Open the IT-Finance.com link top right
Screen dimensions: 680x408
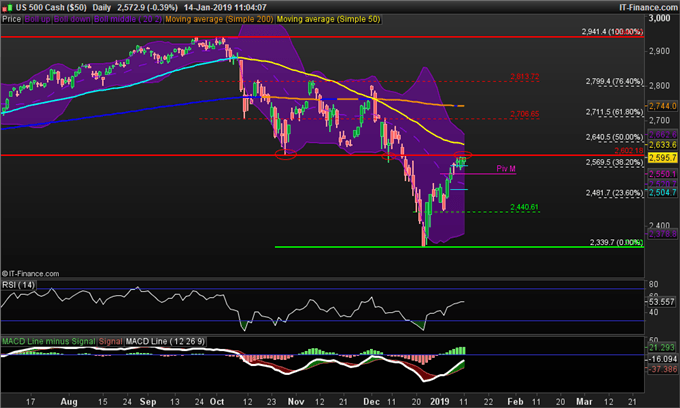pos(648,7)
